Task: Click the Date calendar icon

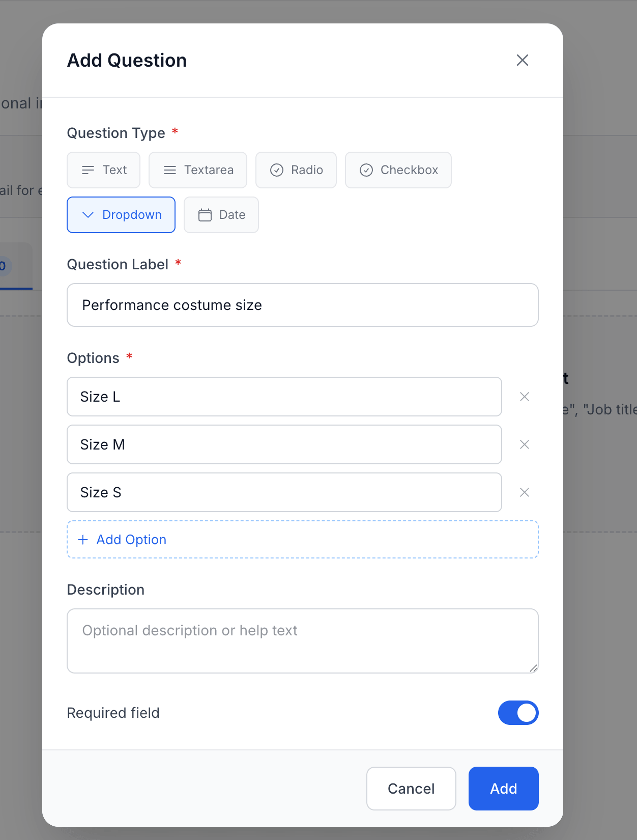Action: (205, 215)
